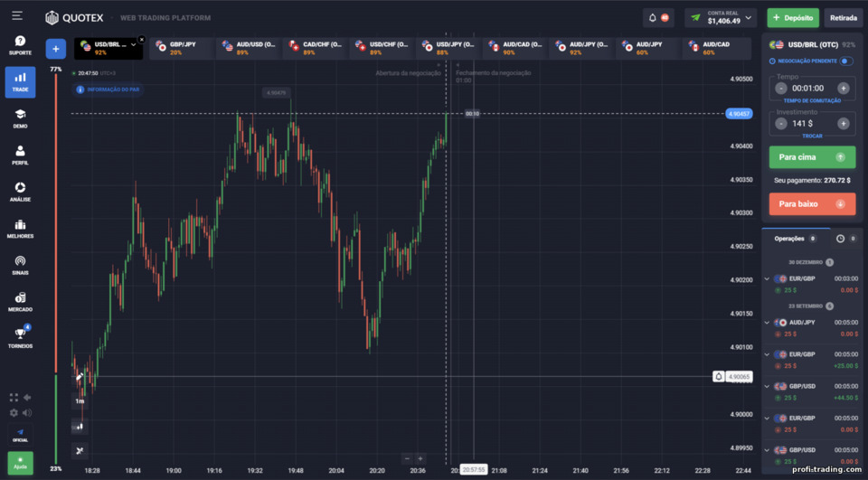Open the Sinais signals panel

[x=20, y=265]
